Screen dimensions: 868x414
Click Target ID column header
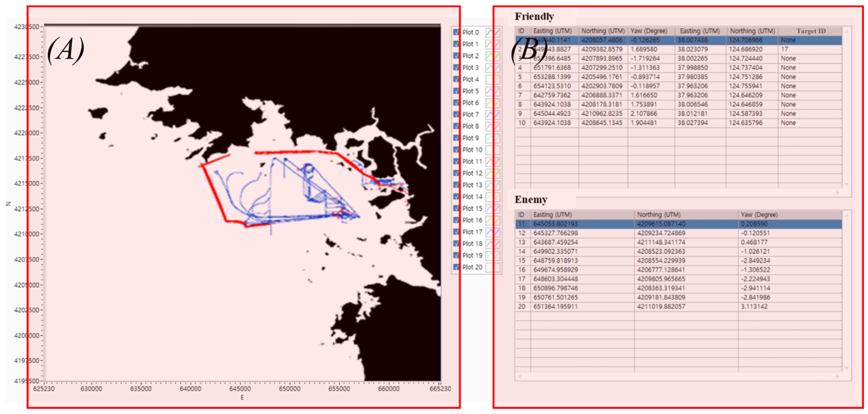pyautogui.click(x=811, y=31)
